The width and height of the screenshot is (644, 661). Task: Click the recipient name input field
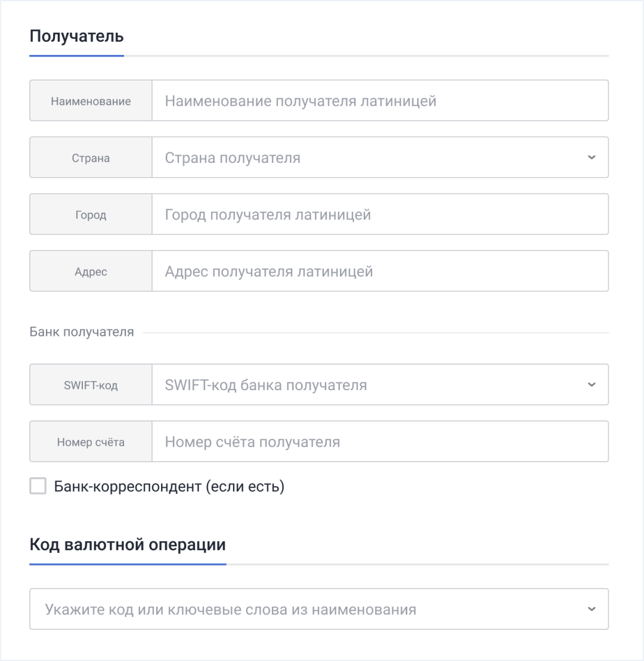click(379, 101)
